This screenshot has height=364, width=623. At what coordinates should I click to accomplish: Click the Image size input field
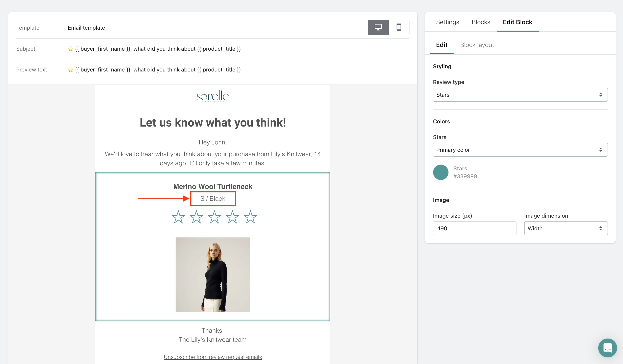pos(474,228)
